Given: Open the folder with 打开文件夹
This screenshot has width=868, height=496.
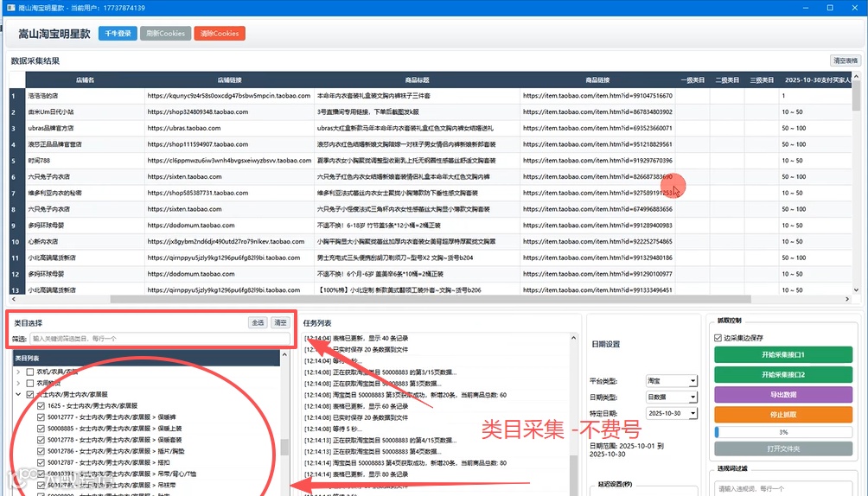Looking at the screenshot, I should [783, 449].
